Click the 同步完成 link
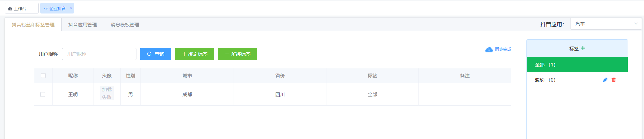644x139 pixels. tap(503, 49)
